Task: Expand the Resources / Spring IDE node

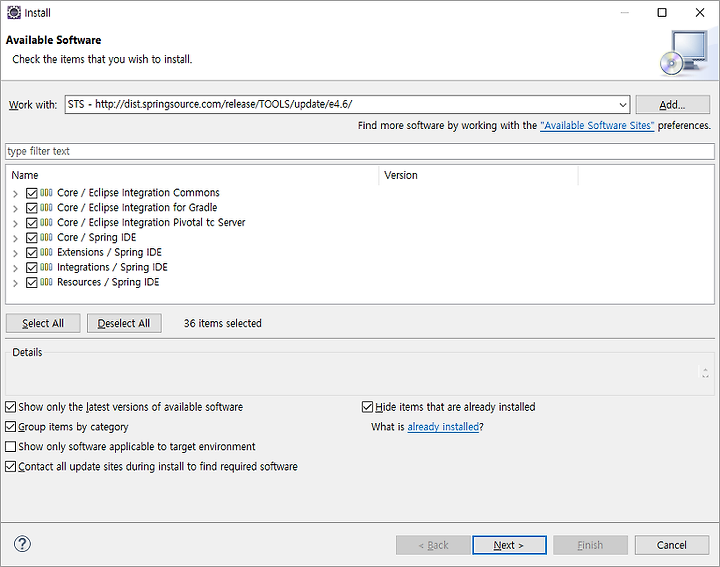Action: click(x=15, y=283)
